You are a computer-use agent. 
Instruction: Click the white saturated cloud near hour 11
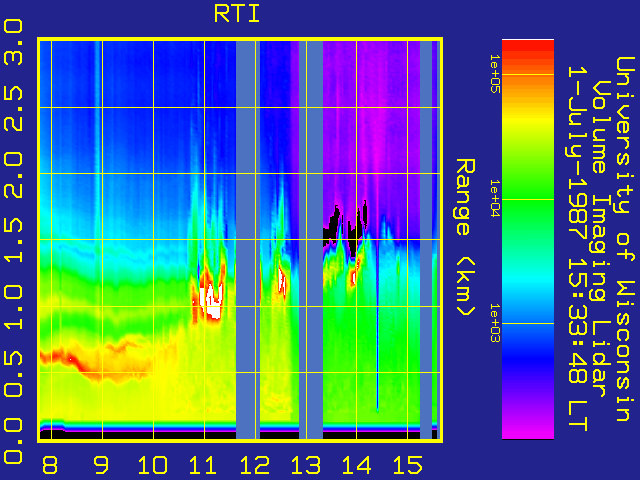pyautogui.click(x=212, y=301)
